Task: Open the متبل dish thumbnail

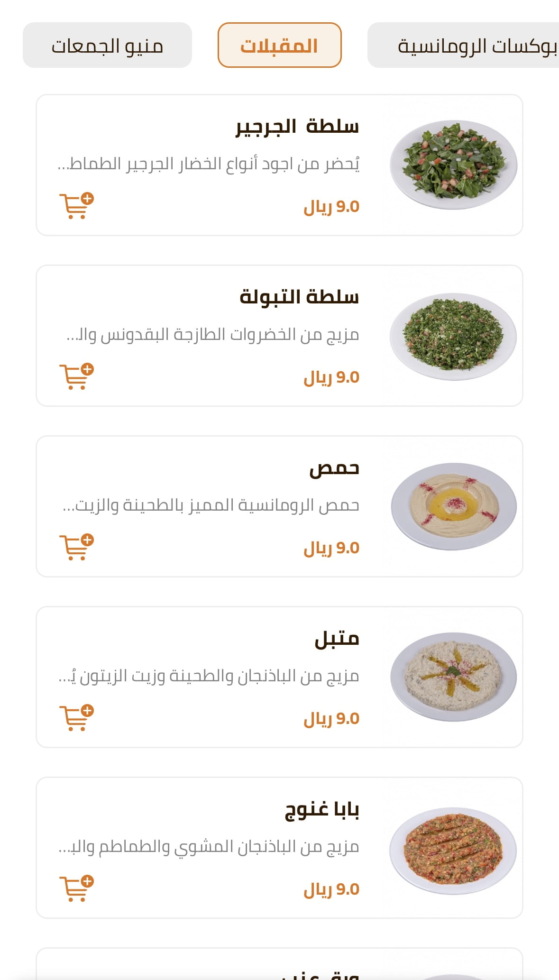Action: click(453, 677)
